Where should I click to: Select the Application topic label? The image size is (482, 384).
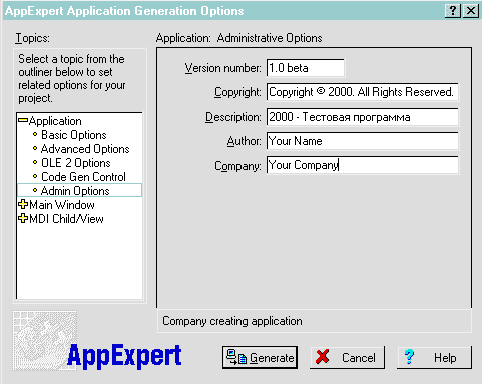[x=55, y=121]
